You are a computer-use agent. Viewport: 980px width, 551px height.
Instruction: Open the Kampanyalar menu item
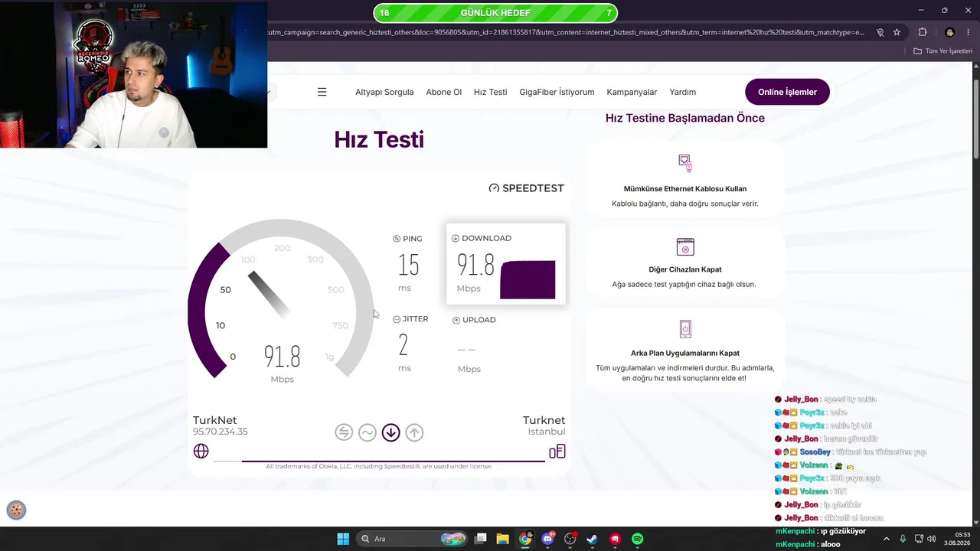(x=632, y=92)
